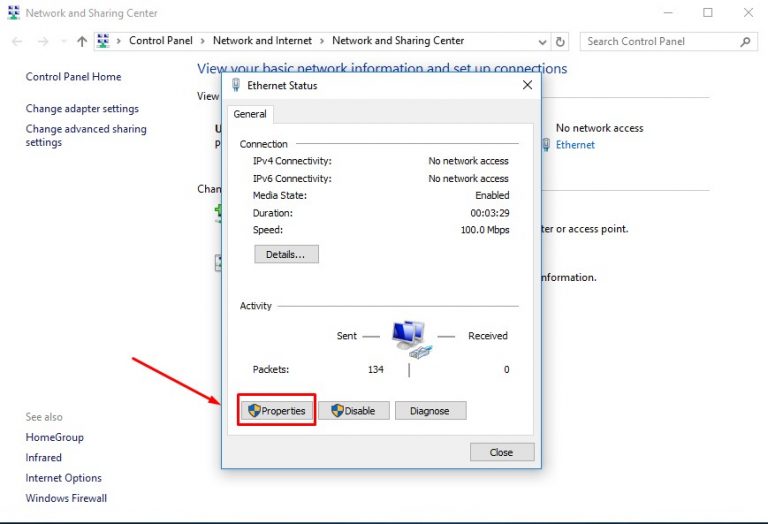Close the Ethernet Status dialog via Close button
Image resolution: width=768 pixels, height=524 pixels.
pyautogui.click(x=502, y=452)
